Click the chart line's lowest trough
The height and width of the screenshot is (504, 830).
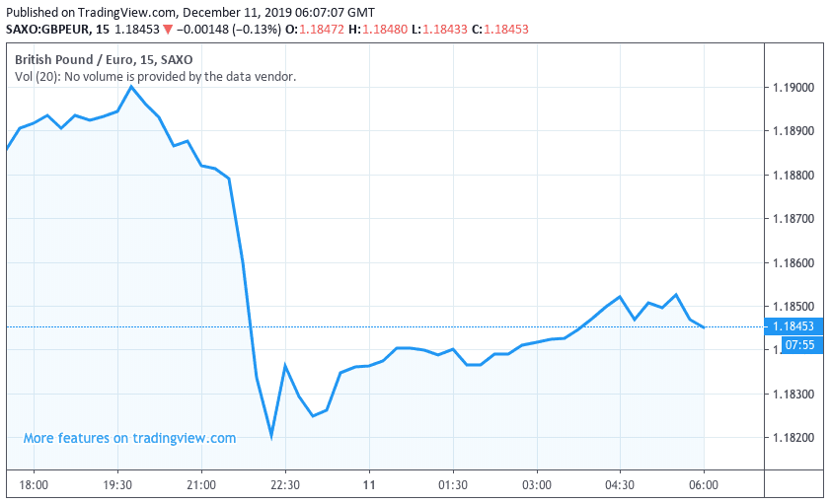(270, 435)
